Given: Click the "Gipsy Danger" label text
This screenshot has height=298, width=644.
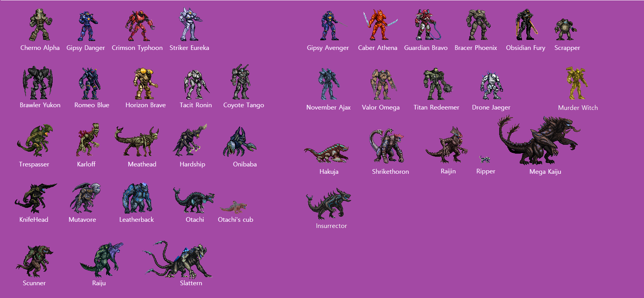Looking at the screenshot, I should tap(86, 48).
